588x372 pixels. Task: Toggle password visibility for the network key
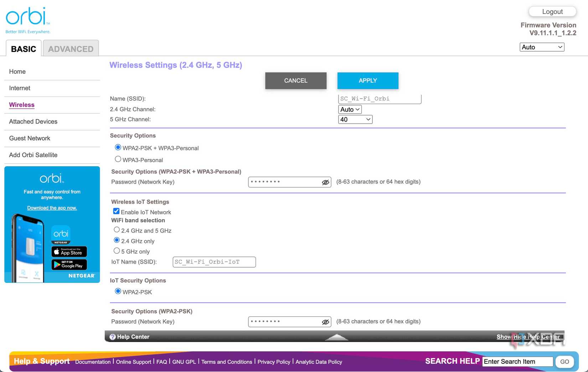pyautogui.click(x=325, y=182)
